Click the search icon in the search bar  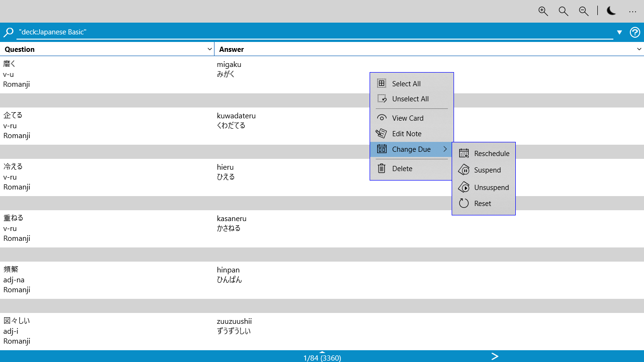pyautogui.click(x=8, y=32)
